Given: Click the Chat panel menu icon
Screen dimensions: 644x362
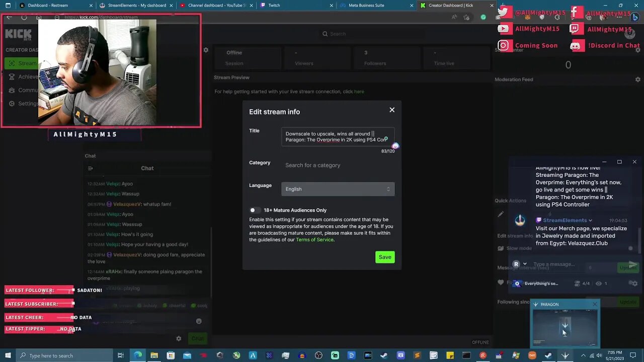Looking at the screenshot, I should [x=90, y=168].
